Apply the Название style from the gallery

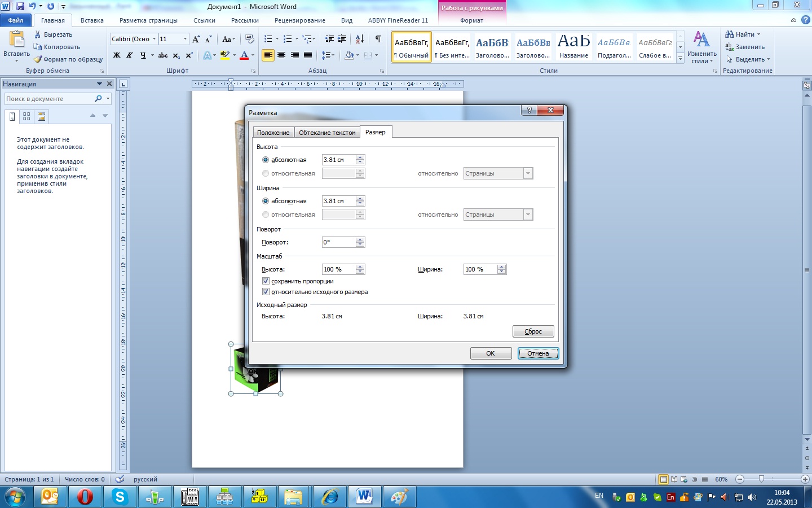click(573, 46)
